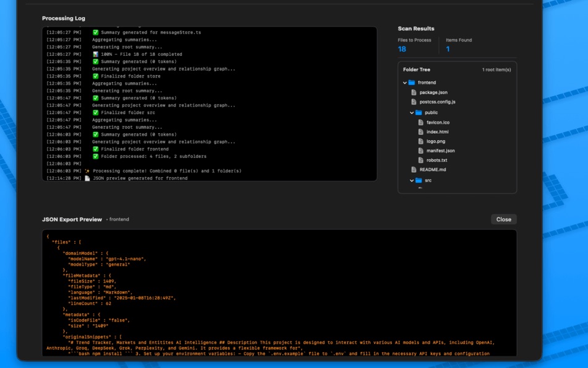Viewport: 588px width, 368px height.
Task: Select README.md in the Folder Tree
Action: (433, 169)
